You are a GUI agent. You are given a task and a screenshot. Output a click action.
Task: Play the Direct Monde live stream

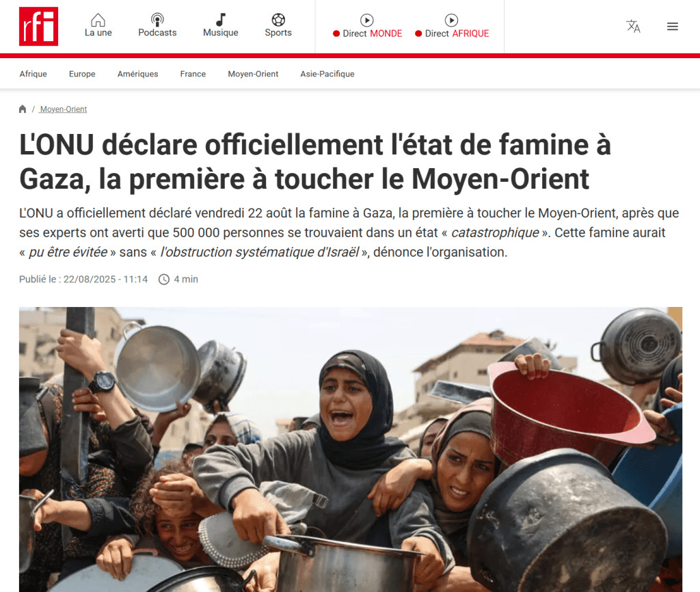(367, 21)
